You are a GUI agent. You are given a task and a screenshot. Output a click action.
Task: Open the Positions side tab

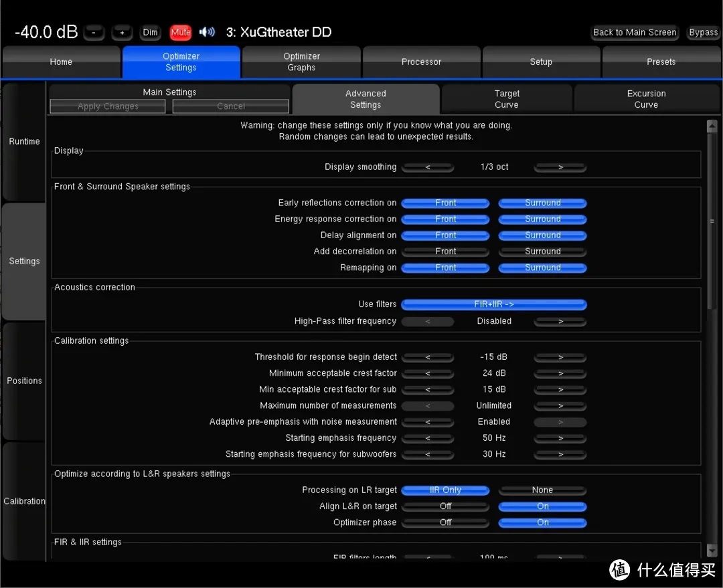pyautogui.click(x=24, y=381)
